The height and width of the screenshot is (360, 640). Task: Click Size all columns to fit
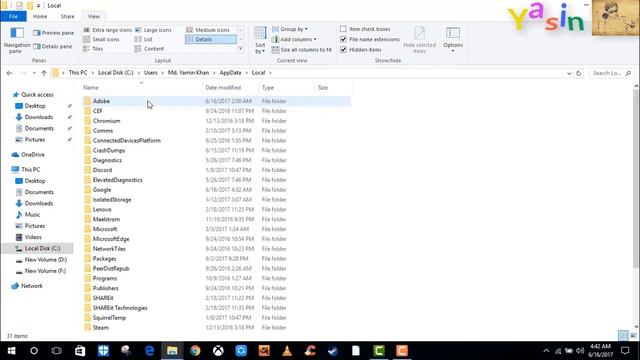point(302,49)
